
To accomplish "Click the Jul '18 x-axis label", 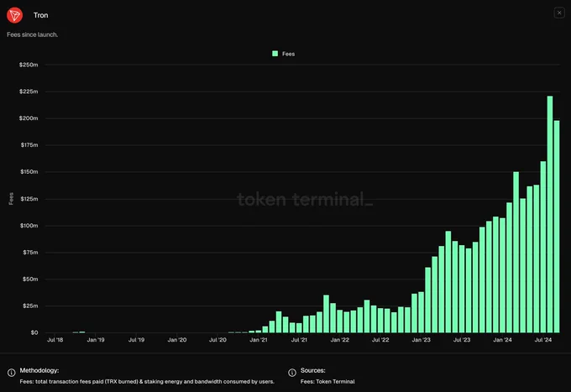I will click(x=55, y=340).
